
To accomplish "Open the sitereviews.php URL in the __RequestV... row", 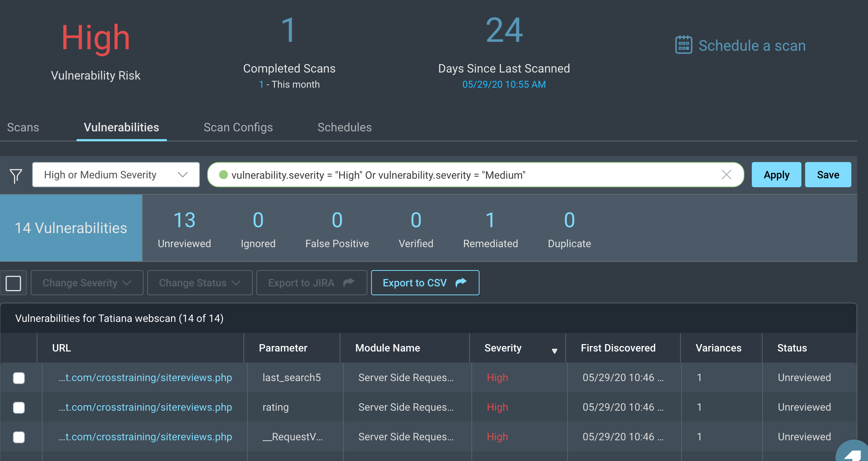I will click(x=145, y=437).
